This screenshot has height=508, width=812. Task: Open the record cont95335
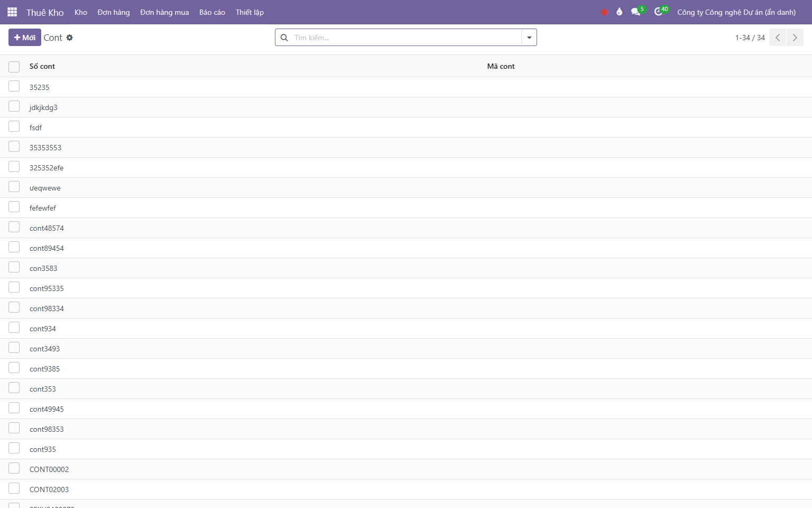click(47, 288)
